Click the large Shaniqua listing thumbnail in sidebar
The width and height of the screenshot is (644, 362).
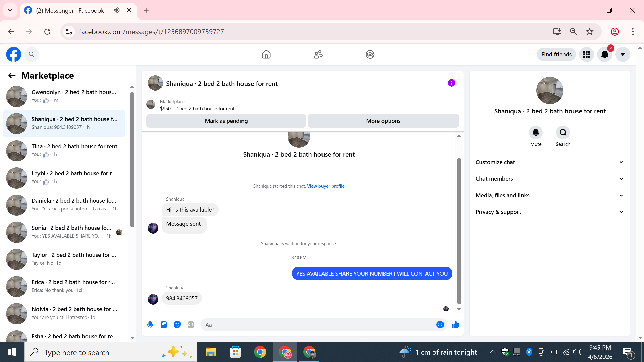point(550,90)
